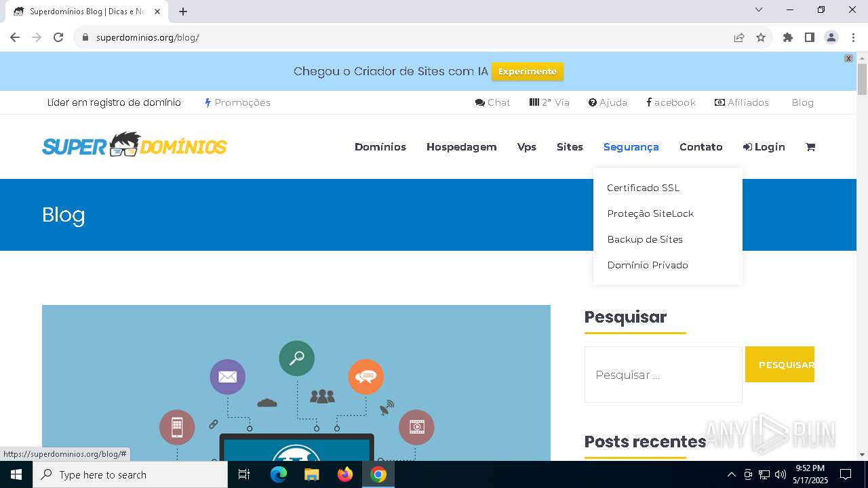Open the Chat link
The image size is (868, 488).
[x=493, y=102]
